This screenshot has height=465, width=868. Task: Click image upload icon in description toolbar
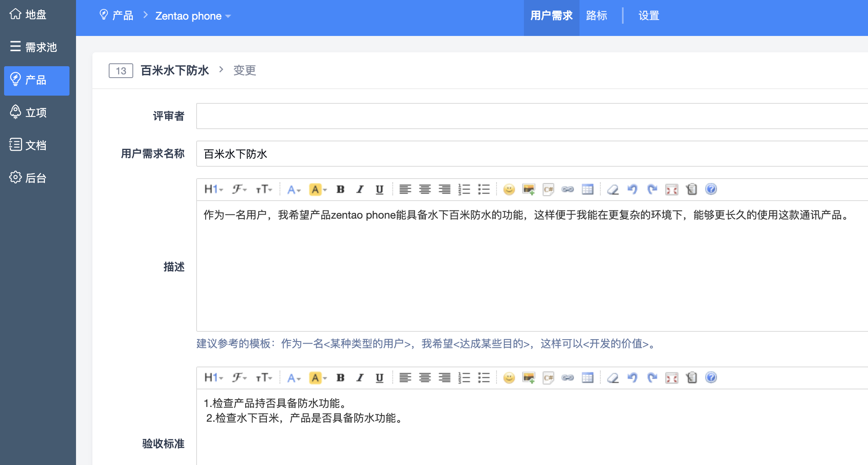[528, 189]
